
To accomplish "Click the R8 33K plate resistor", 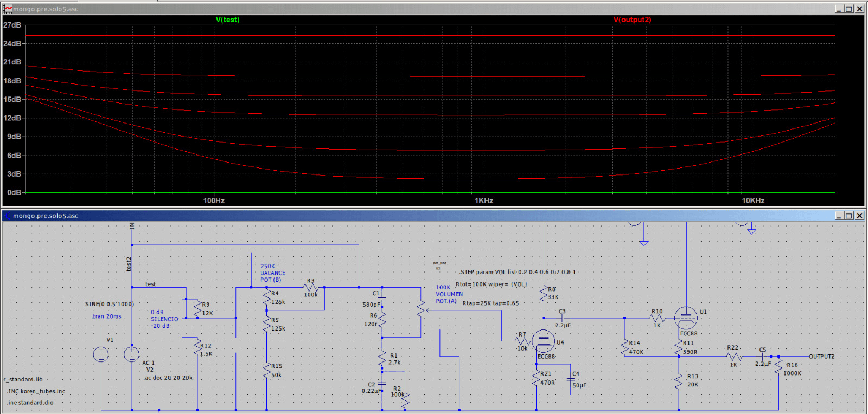I will click(544, 294).
